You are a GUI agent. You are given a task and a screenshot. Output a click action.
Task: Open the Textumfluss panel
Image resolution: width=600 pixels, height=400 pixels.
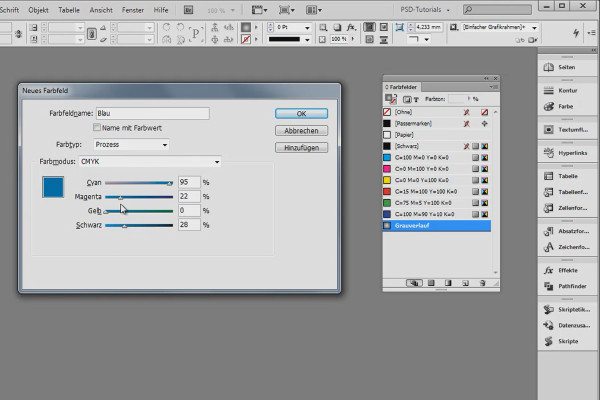[566, 130]
